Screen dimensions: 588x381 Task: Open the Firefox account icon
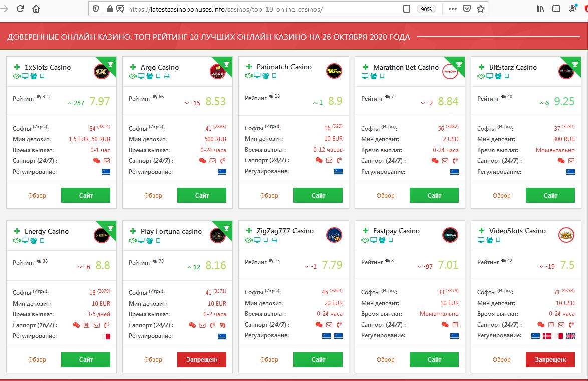point(572,9)
